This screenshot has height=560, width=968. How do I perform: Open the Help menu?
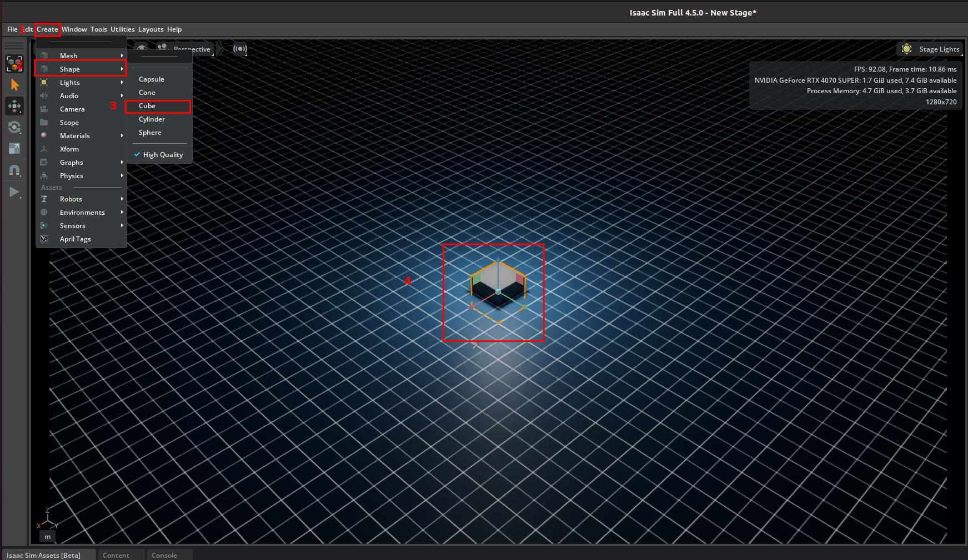pyautogui.click(x=174, y=29)
